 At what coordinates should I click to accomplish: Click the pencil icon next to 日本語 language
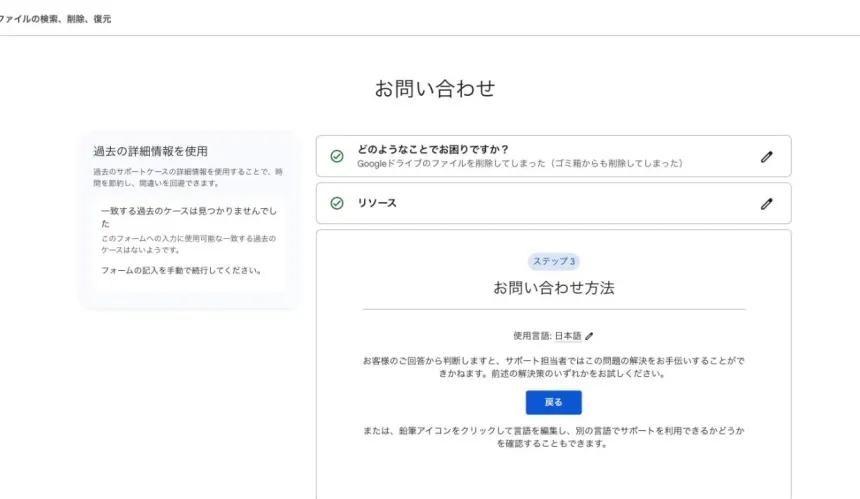[x=589, y=336]
